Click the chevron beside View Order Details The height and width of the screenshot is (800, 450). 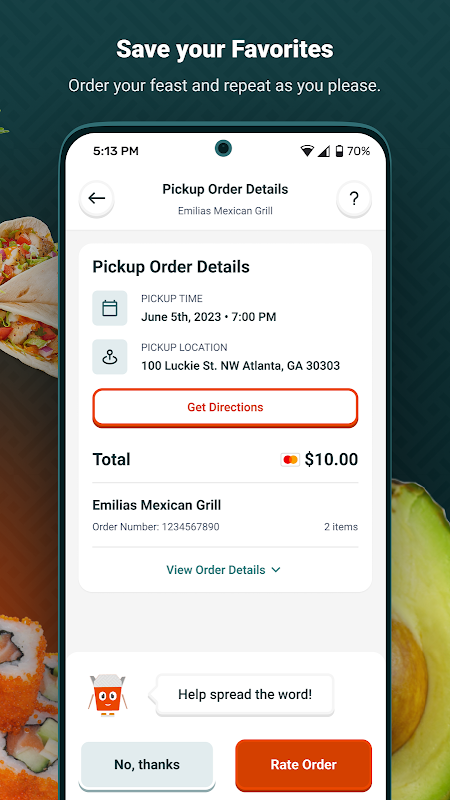point(276,570)
